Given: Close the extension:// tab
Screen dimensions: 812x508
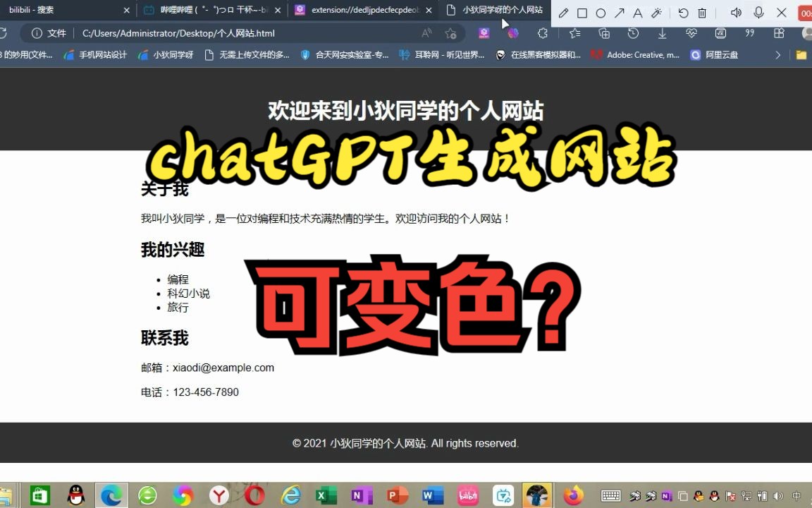Looking at the screenshot, I should 429,10.
